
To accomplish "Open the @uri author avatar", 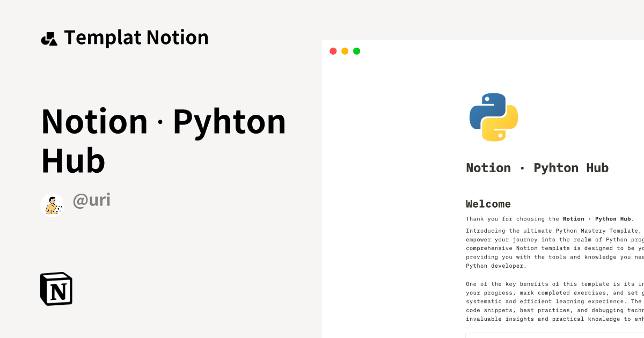I will click(x=52, y=205).
